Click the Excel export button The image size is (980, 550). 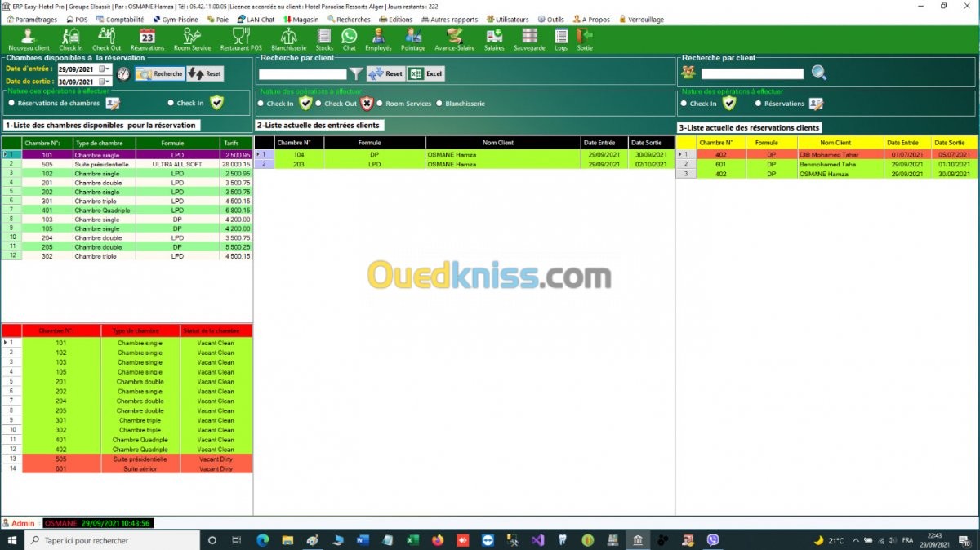pos(425,73)
